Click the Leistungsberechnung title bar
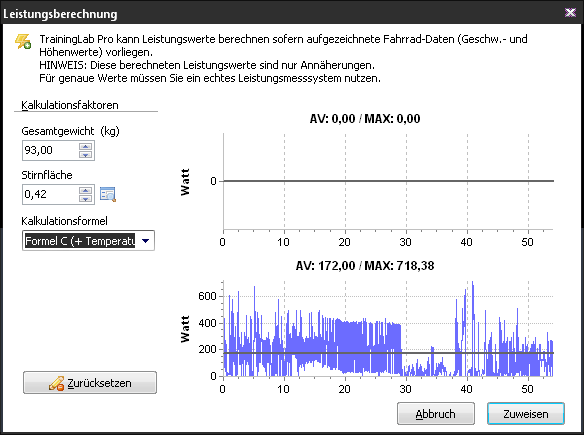584x435 pixels. 283,13
